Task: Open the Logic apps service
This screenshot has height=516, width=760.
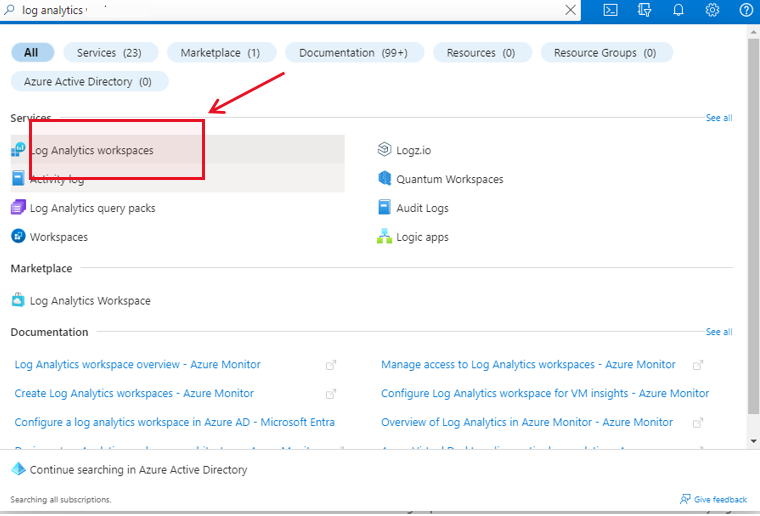Action: 422,237
